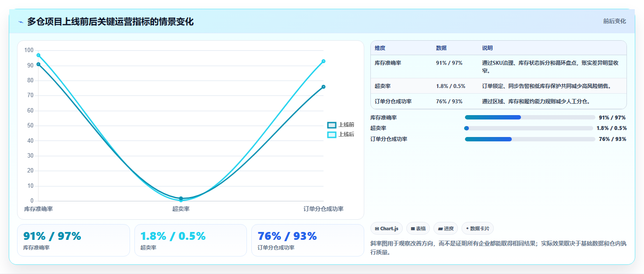Click the 91% / 97% data card
644x274 pixels.
74,240
